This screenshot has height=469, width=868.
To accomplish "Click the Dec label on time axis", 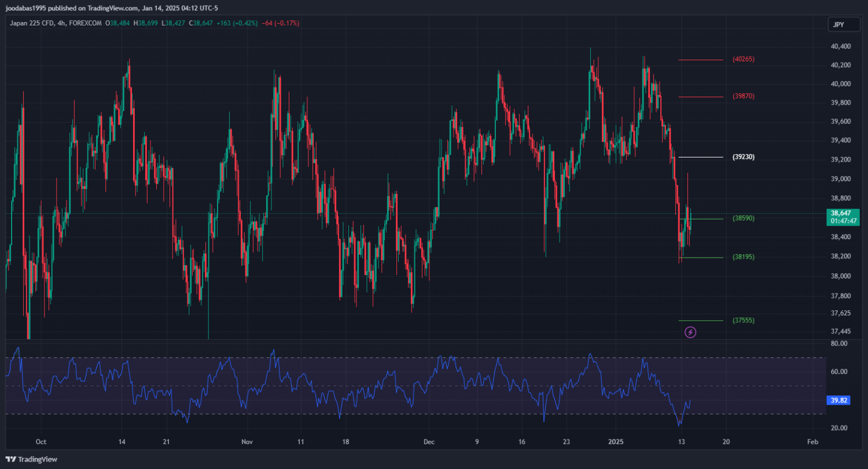I will 429,441.
